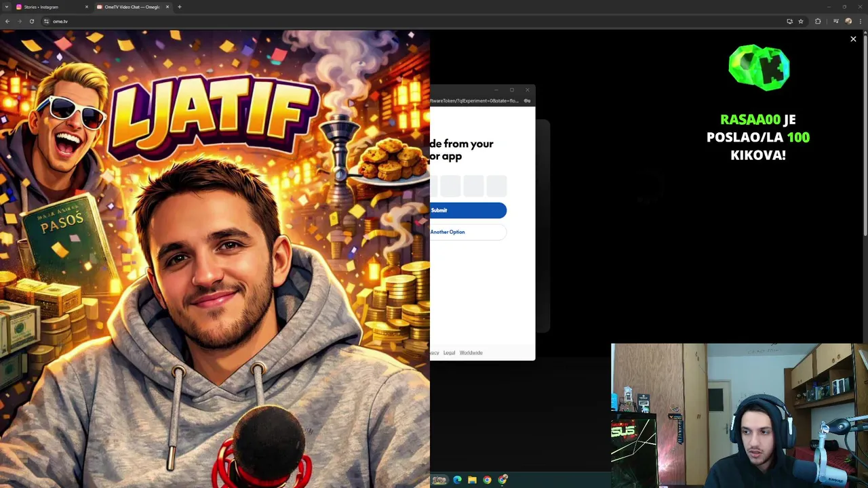868x488 pixels.
Task: Click the taskbar search icon
Action: click(439, 480)
